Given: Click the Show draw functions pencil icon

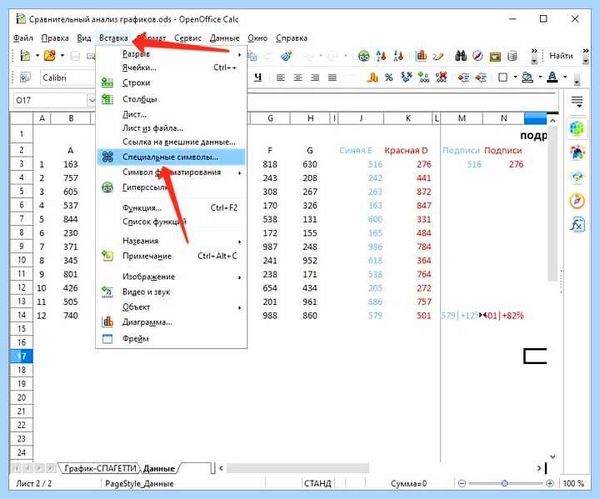Looking at the screenshot, I should point(438,56).
